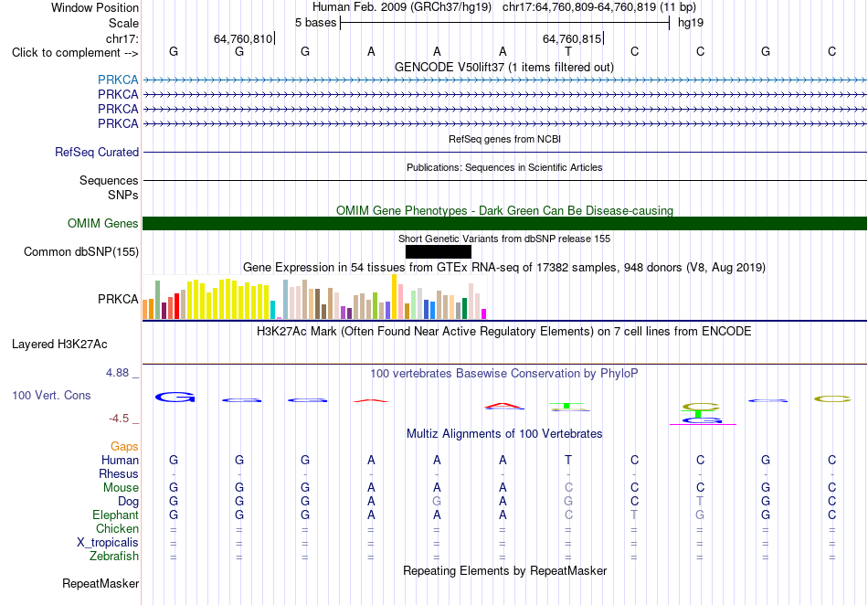Click the -4.5 PhyloP lower limit value

point(119,419)
